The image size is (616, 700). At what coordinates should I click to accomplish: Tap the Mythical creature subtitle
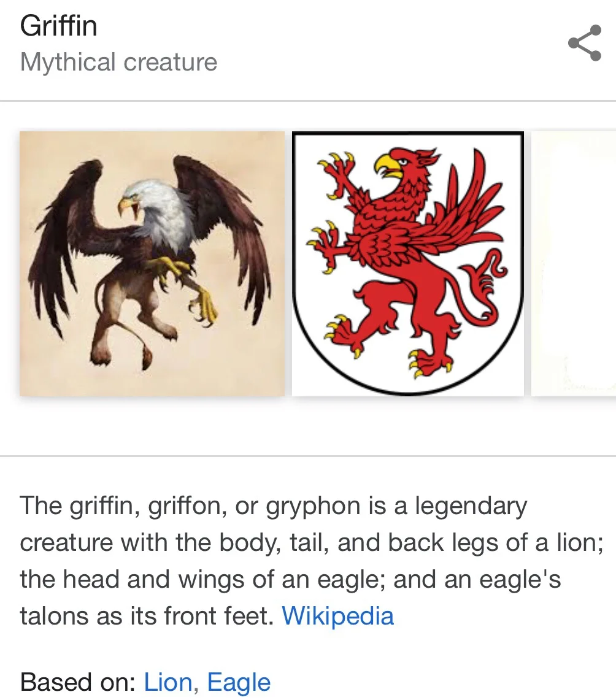tap(119, 61)
